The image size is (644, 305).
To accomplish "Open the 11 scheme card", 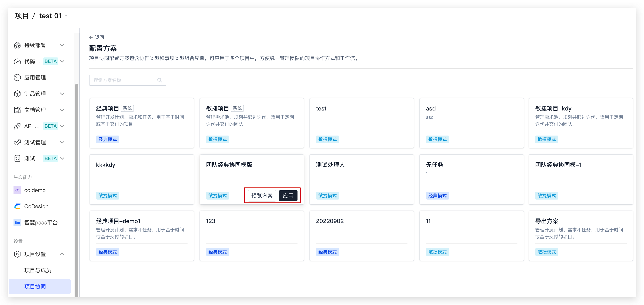I will pyautogui.click(x=472, y=236).
